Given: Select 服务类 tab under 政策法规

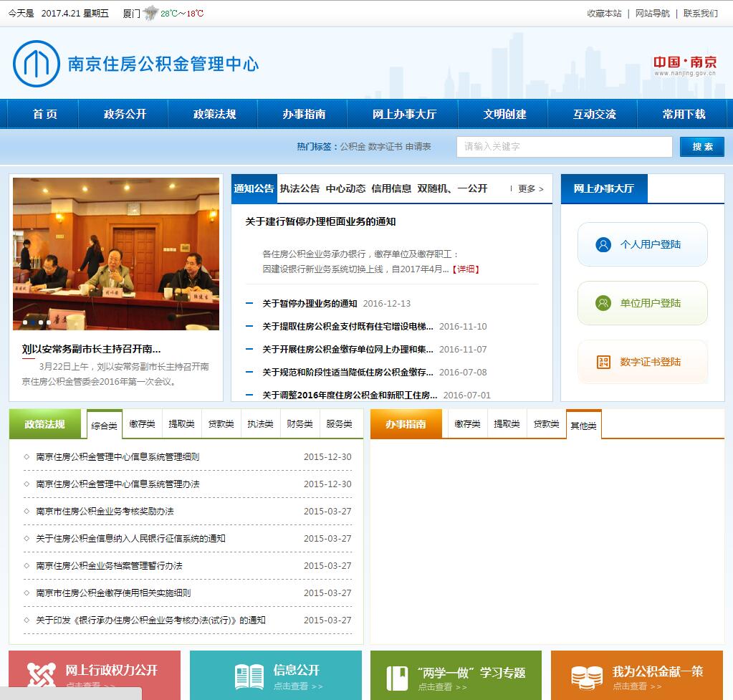Looking at the screenshot, I should click(x=340, y=423).
